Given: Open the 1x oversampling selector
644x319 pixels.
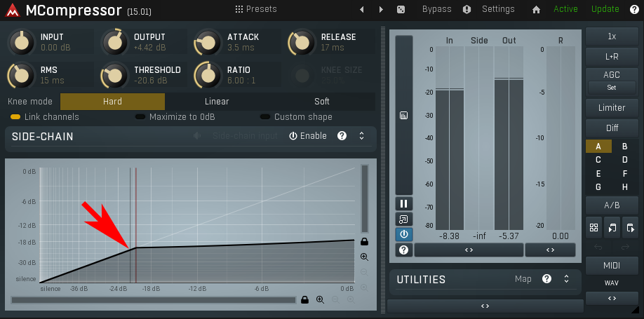Looking at the screenshot, I should tap(612, 36).
